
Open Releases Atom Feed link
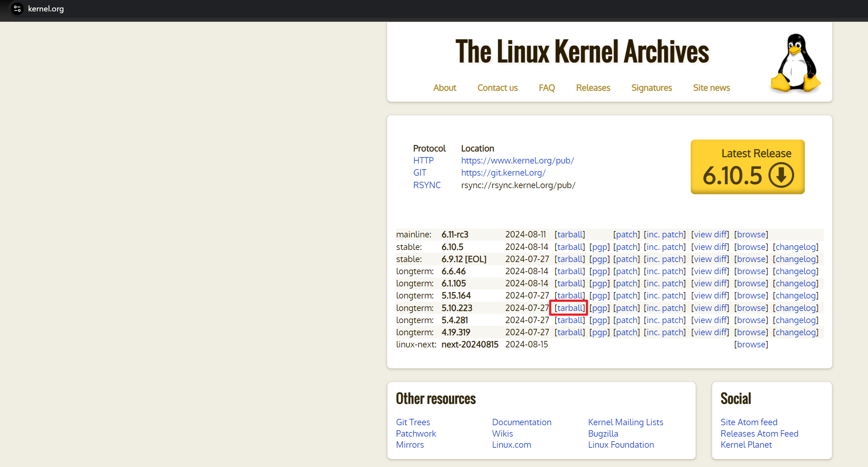pos(760,434)
